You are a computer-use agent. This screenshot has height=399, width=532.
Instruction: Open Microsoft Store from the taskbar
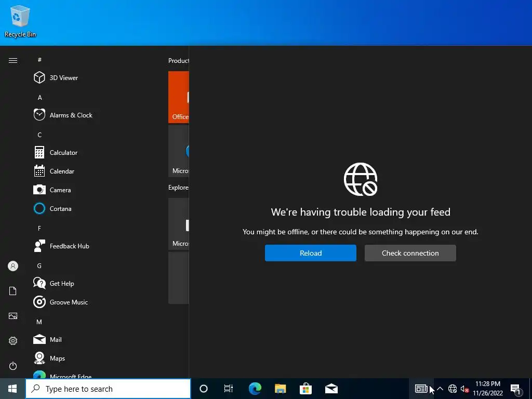(x=305, y=389)
